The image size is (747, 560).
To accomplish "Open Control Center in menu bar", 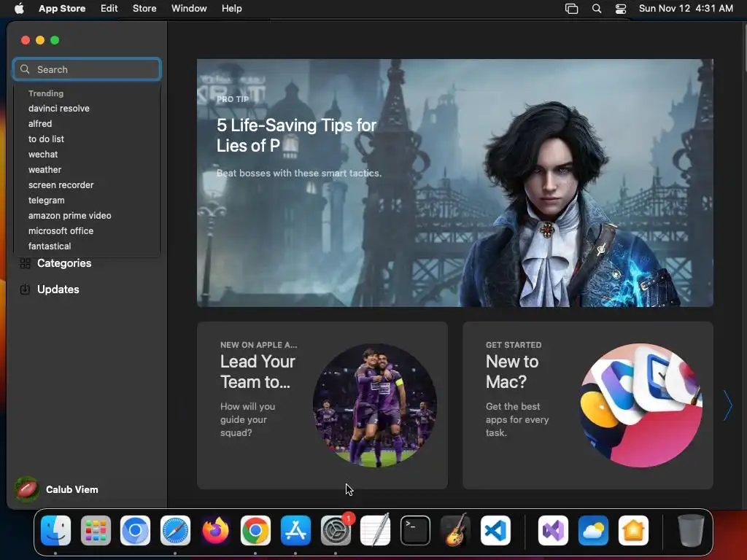I will (621, 9).
